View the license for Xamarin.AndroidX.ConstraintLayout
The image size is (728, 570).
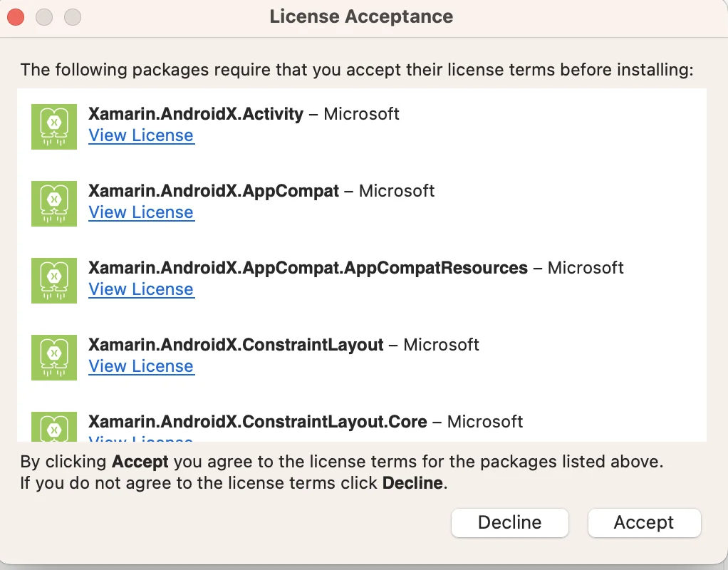tap(141, 366)
